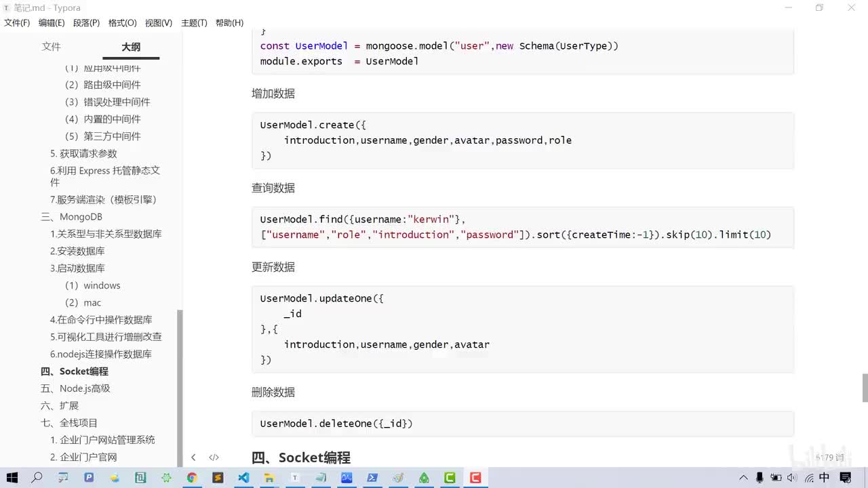This screenshot has height=488, width=868.
Task: Open Windows taskbar search
Action: click(37, 478)
